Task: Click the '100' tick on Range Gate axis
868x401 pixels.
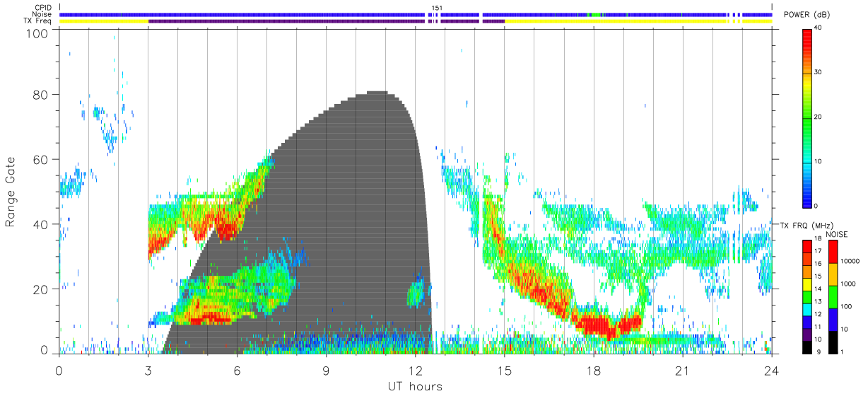Action: point(38,33)
